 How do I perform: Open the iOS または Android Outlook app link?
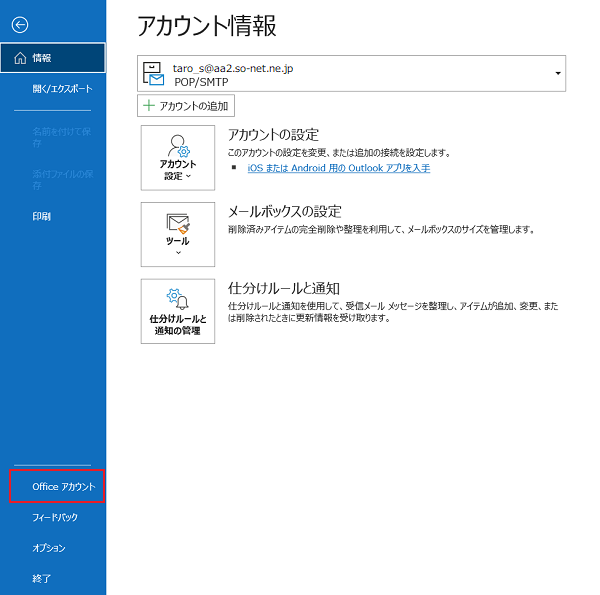point(338,168)
